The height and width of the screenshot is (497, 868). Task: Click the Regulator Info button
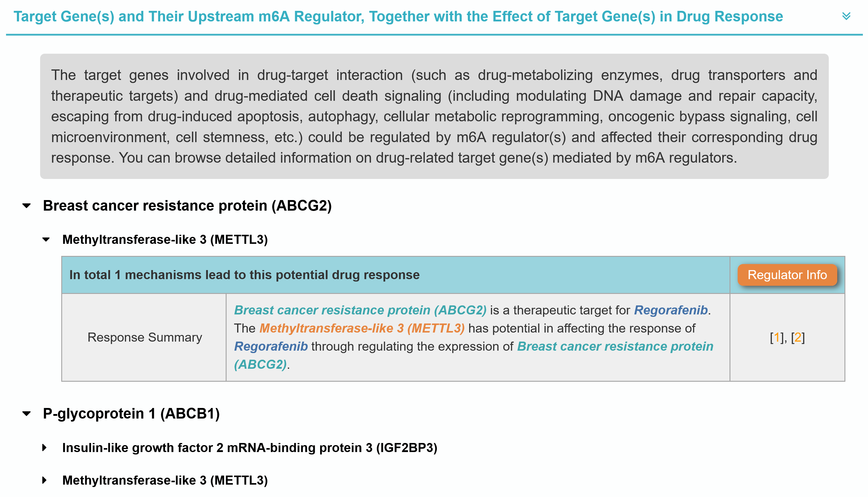coord(787,275)
